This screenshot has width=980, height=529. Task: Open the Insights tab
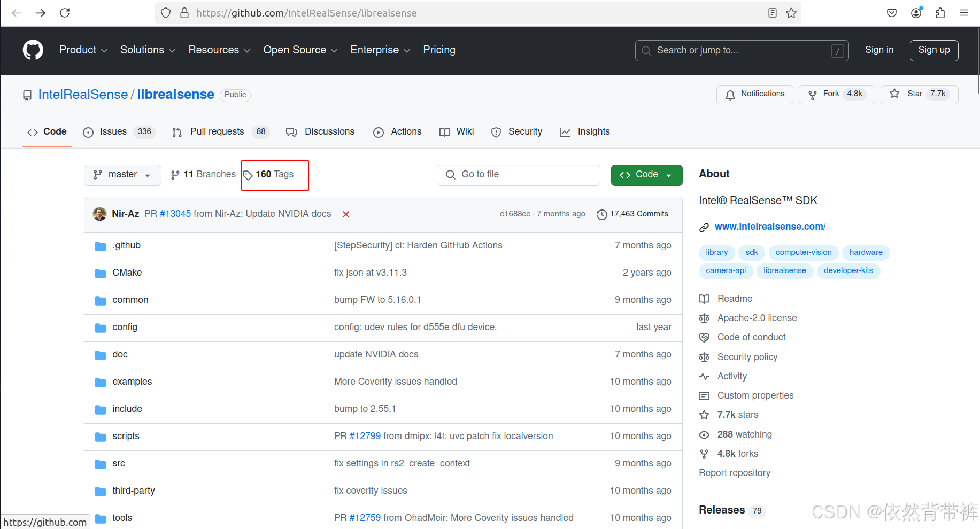pos(584,131)
